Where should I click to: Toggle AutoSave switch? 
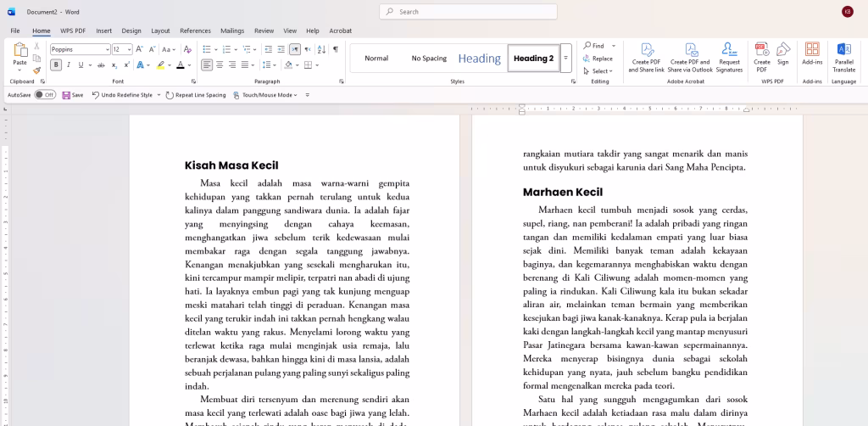pos(45,95)
